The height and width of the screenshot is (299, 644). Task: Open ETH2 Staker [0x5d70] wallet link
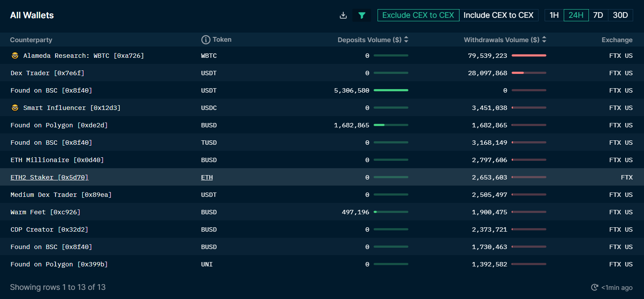(49, 177)
